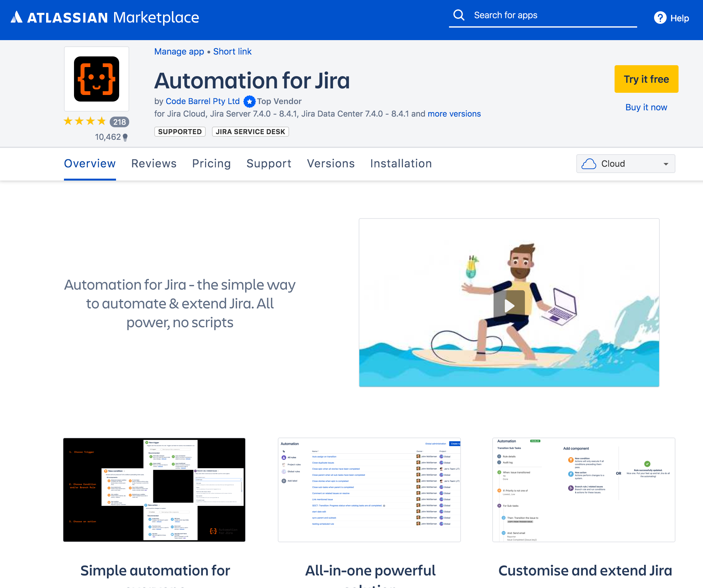The width and height of the screenshot is (703, 588).
Task: Click the Top Vendor badge icon
Action: [249, 102]
